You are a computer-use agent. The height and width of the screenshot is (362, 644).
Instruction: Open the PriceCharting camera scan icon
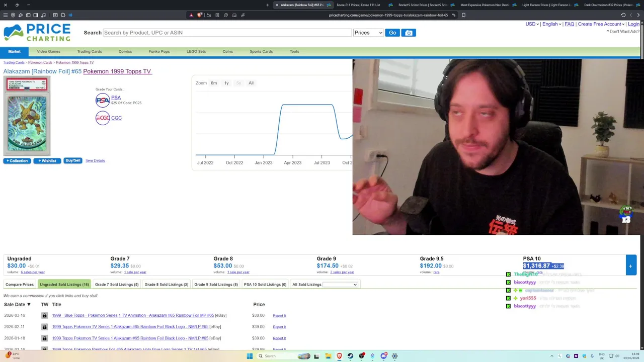409,33
